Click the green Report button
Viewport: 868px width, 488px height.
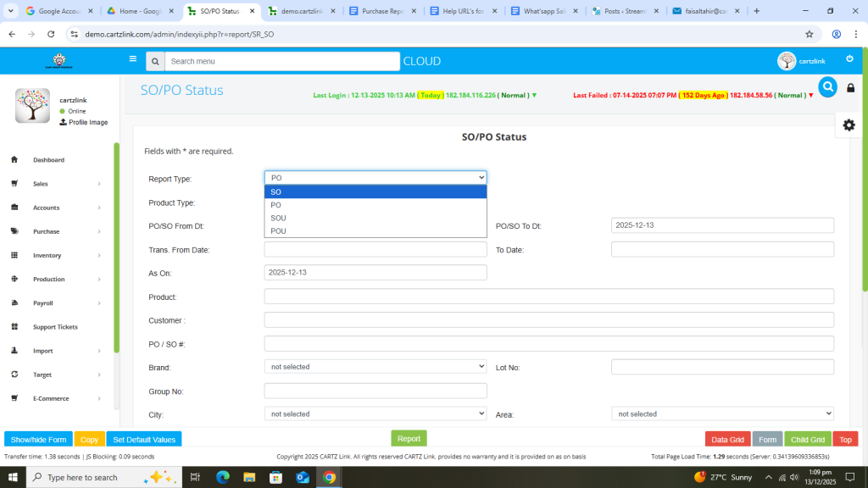pos(409,439)
